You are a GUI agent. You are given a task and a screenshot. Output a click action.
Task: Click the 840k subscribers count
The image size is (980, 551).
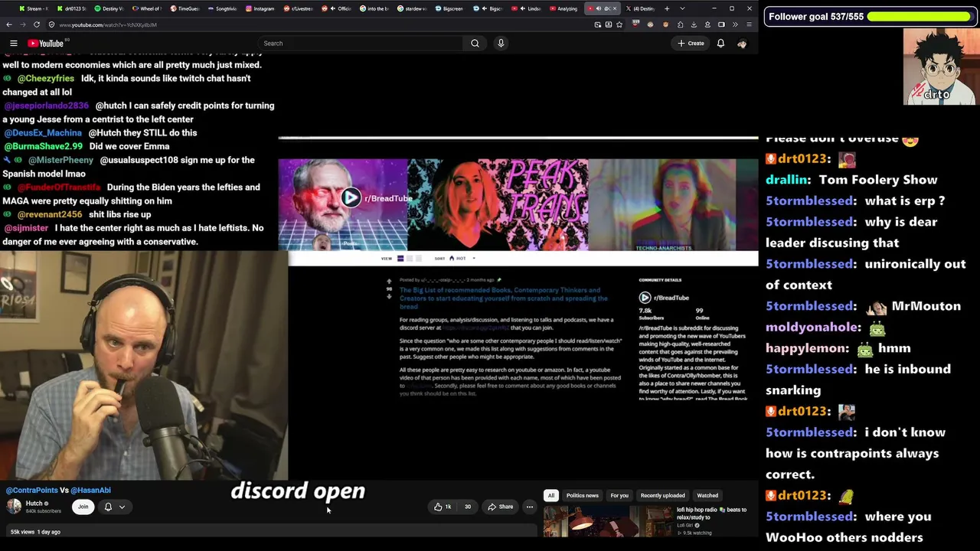[x=44, y=511]
